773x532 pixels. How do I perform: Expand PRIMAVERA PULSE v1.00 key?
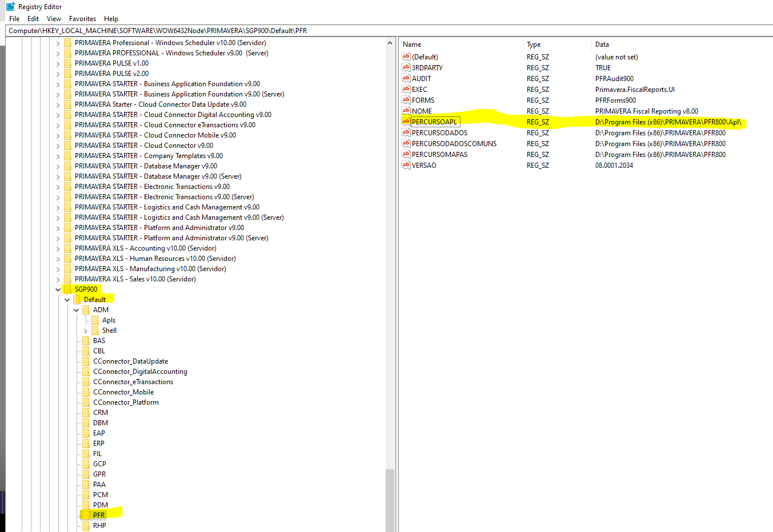point(58,63)
